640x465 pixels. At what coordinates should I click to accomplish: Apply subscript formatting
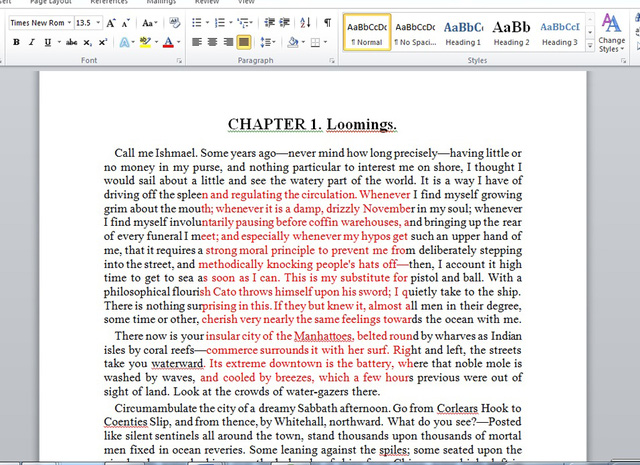[88, 42]
